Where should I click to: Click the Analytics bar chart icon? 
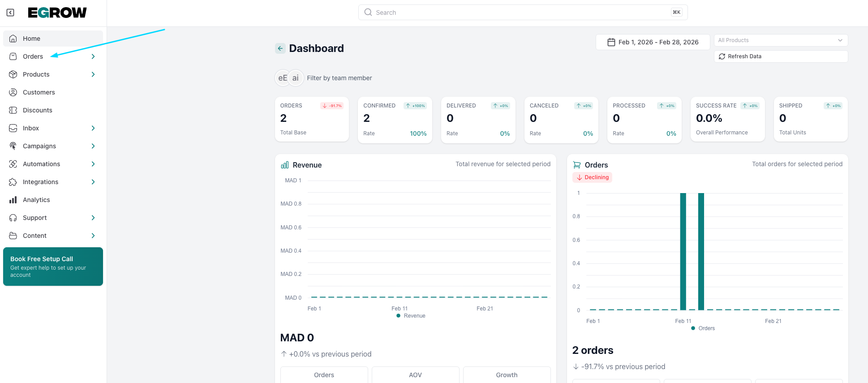(x=13, y=200)
